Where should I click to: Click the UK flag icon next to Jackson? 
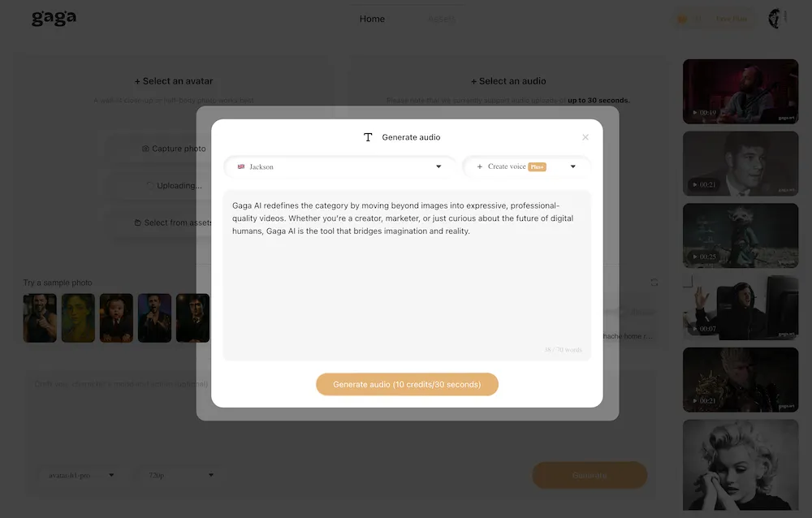click(x=241, y=166)
